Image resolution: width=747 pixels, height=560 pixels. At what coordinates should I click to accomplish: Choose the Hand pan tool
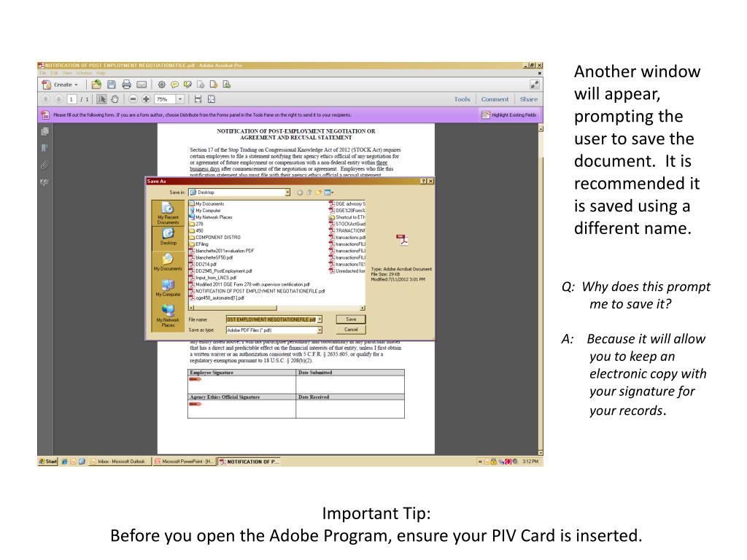[115, 99]
